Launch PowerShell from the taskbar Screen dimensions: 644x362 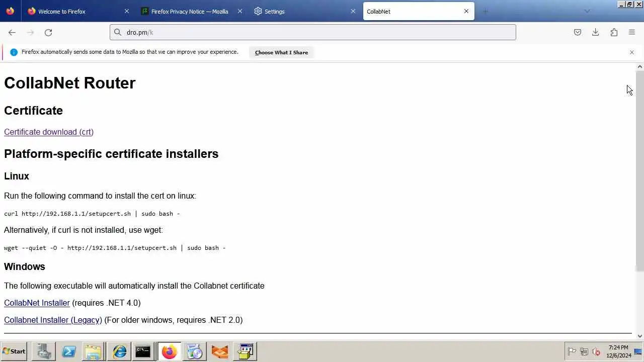[69, 351]
